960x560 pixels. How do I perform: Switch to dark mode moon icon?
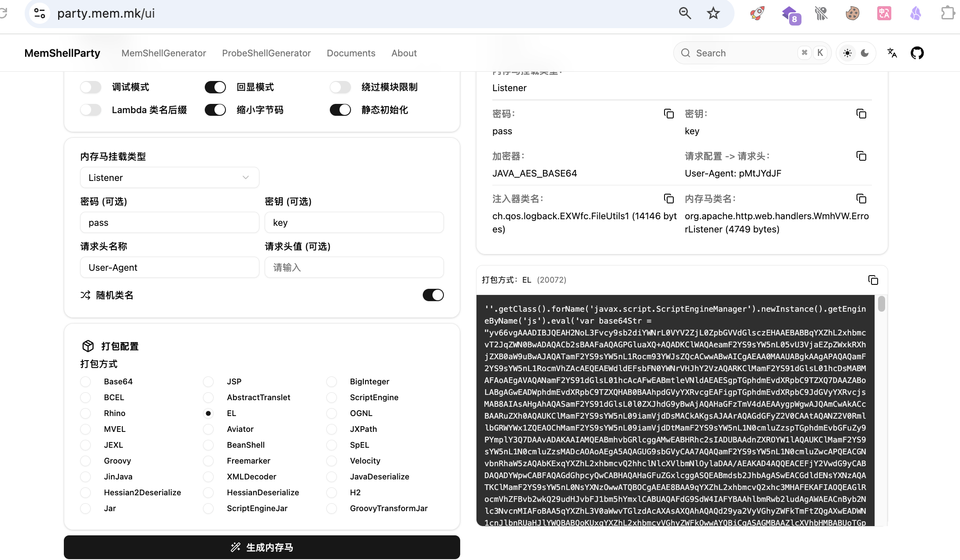[864, 53]
